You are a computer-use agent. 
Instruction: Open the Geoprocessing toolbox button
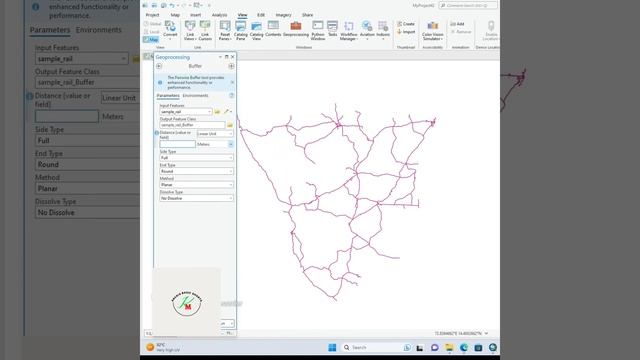(296, 29)
